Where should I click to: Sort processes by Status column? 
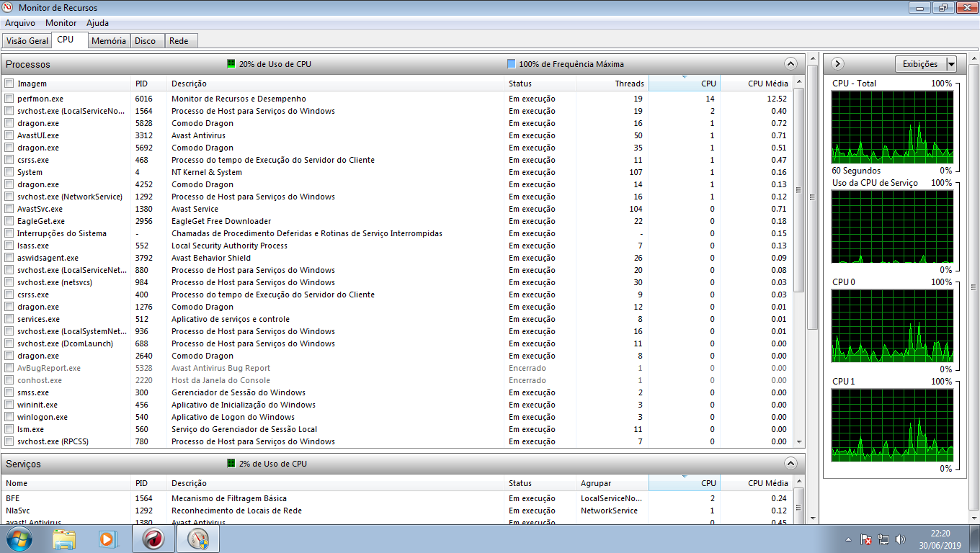pos(540,84)
